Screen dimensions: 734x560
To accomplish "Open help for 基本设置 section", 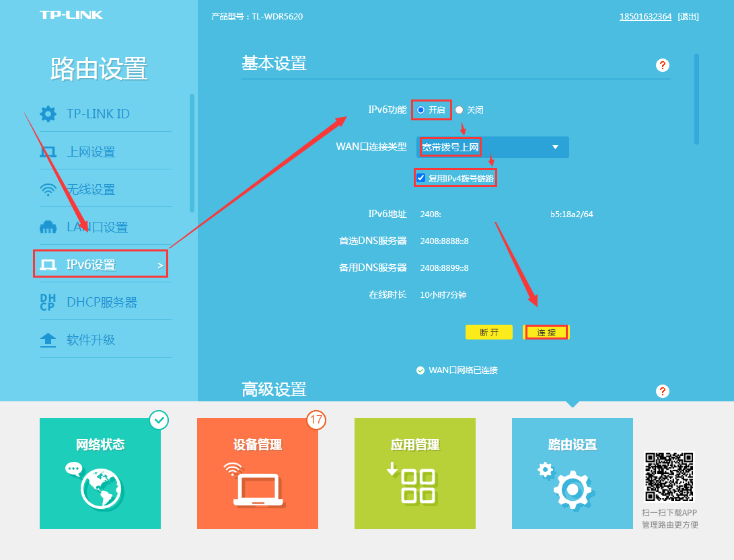I will coord(663,65).
